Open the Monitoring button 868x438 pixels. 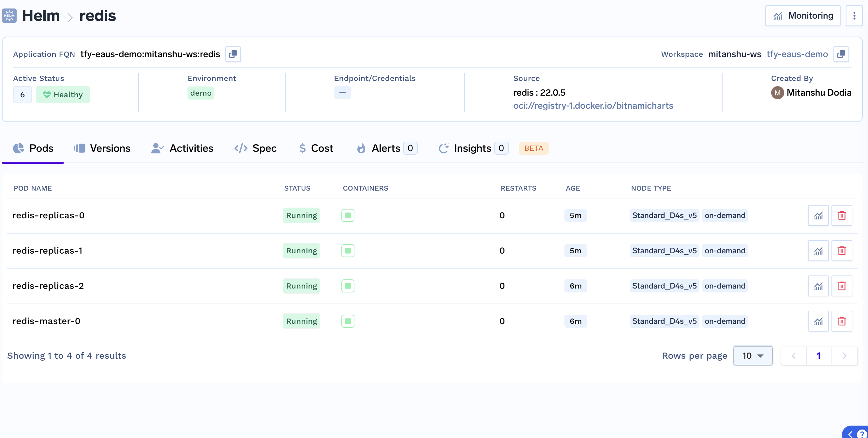(x=803, y=16)
